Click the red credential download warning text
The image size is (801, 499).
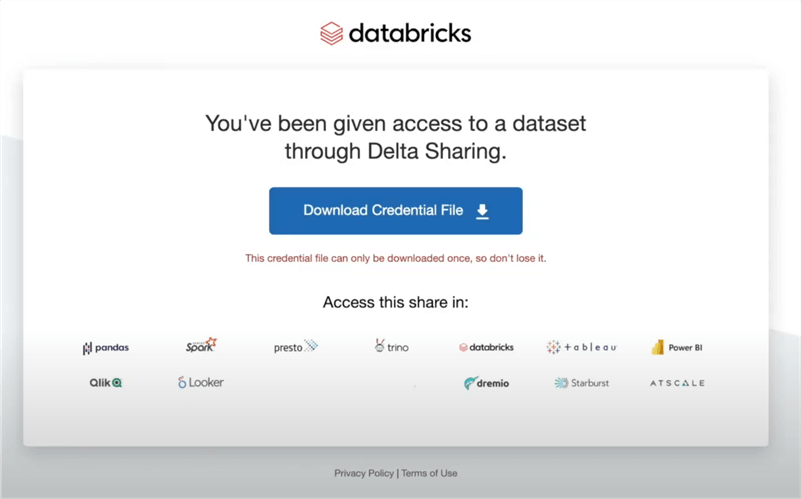tap(395, 258)
